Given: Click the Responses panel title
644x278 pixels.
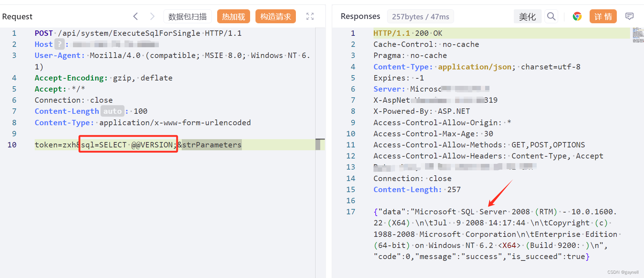Looking at the screenshot, I should 360,16.
